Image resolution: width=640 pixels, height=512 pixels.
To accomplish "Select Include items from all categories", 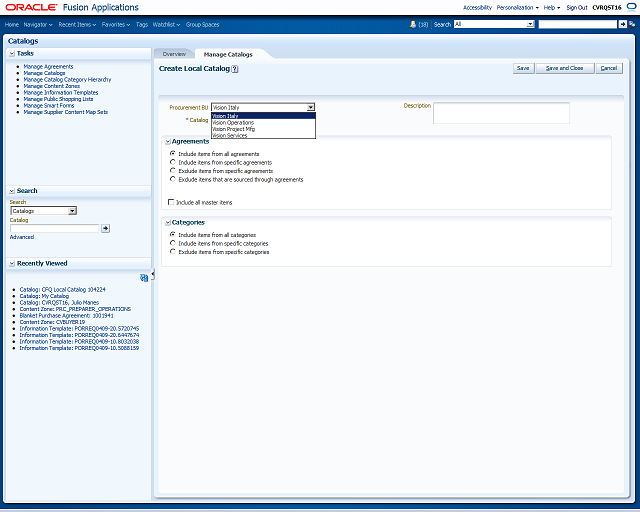I will (173, 234).
